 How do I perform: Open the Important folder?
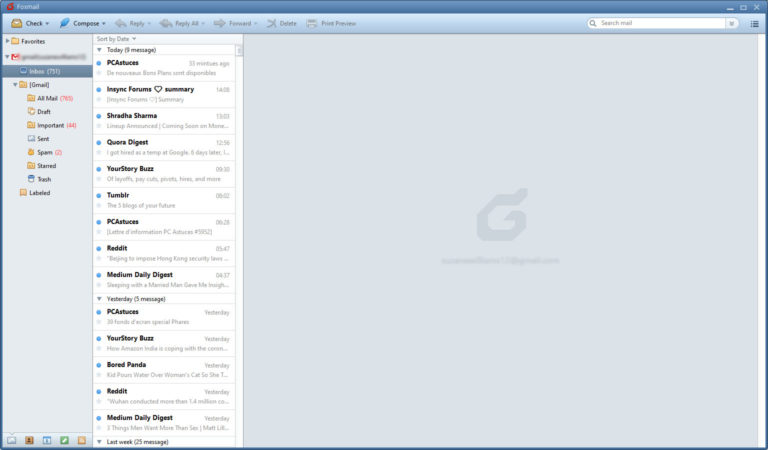click(x=52, y=125)
